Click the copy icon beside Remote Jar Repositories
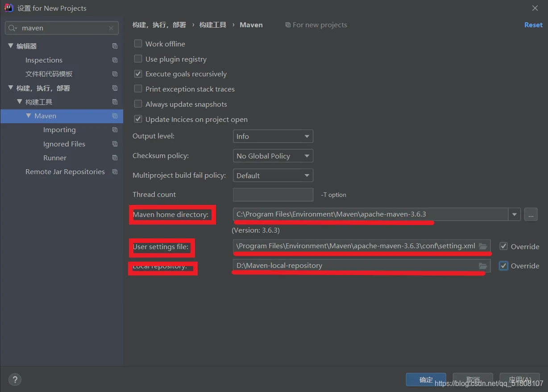 [115, 171]
